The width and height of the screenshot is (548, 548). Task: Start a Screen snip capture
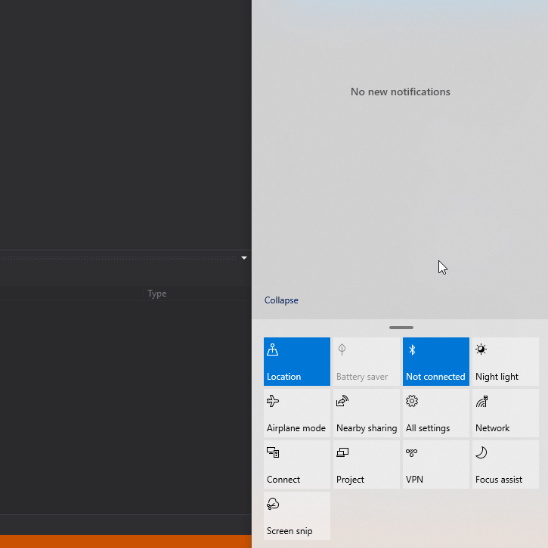[x=297, y=515]
